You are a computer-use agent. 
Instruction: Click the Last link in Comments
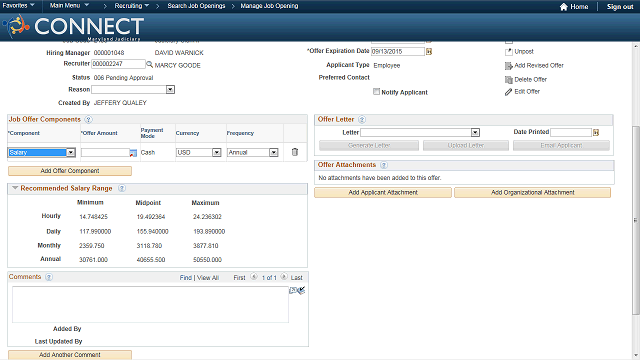click(x=297, y=278)
